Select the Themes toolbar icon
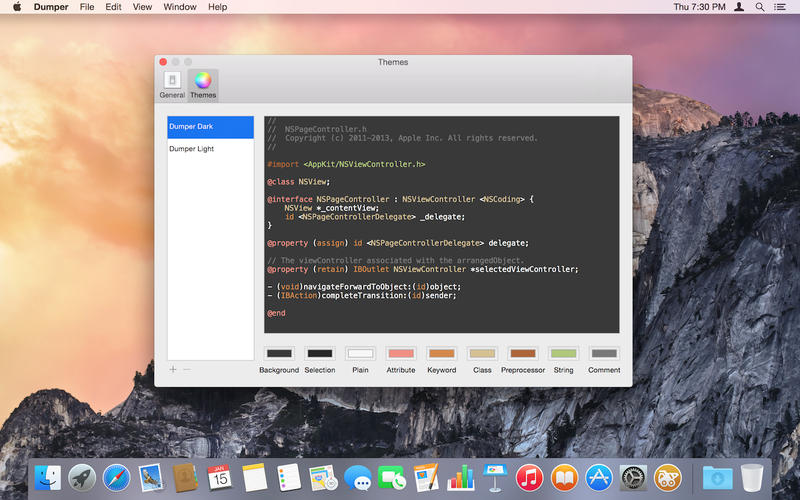800x500 pixels. (x=203, y=84)
